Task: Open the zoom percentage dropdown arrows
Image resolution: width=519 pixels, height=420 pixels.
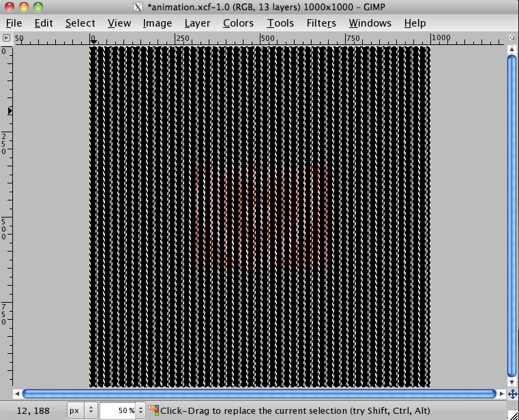Action: (140, 410)
